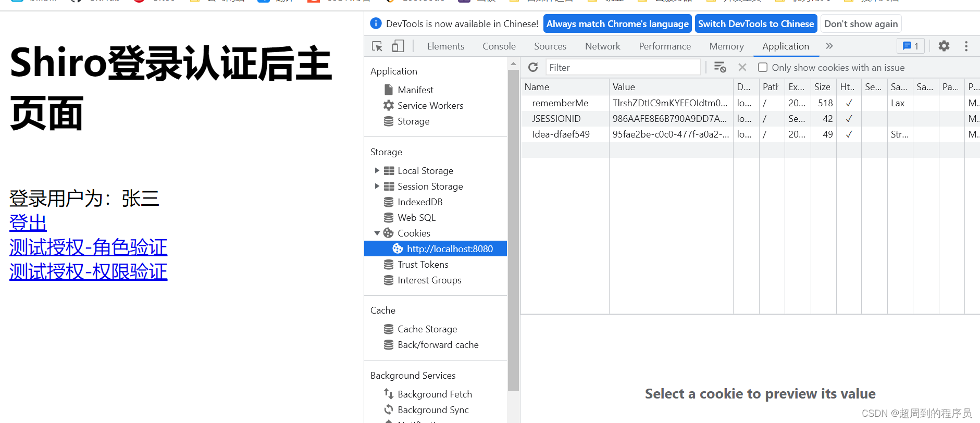
Task: Click the 登出 logout link
Action: coord(28,222)
